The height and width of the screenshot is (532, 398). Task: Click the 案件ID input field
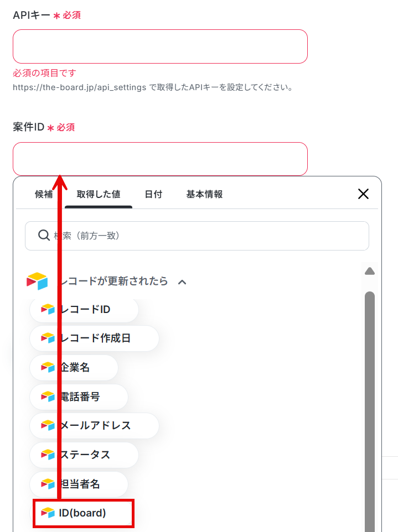coord(161,159)
